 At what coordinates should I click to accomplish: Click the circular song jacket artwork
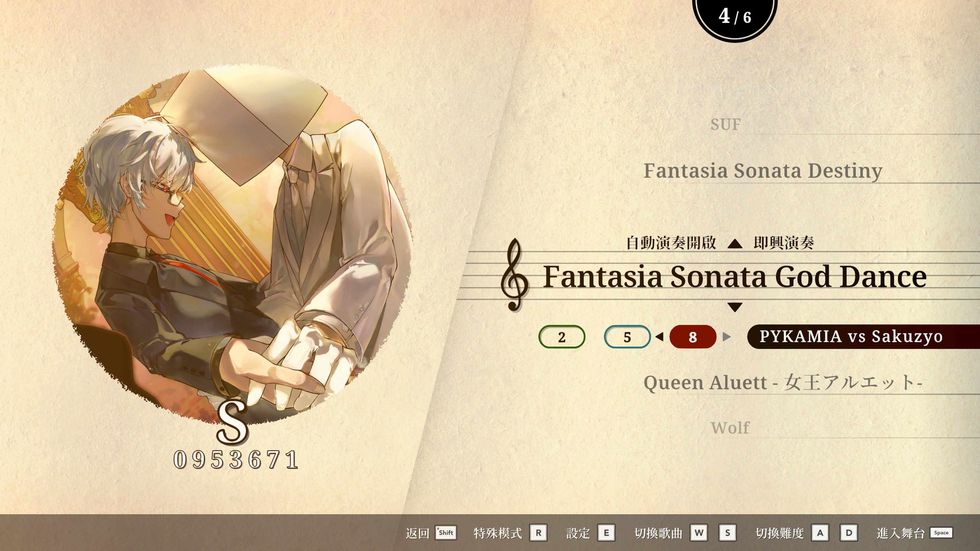[x=232, y=245]
